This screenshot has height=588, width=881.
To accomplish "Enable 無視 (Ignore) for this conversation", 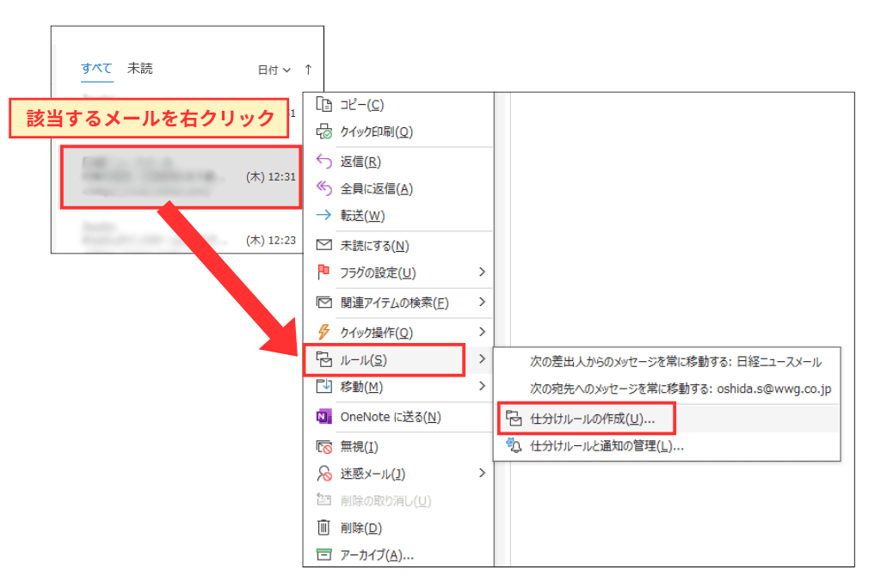I will click(x=361, y=444).
